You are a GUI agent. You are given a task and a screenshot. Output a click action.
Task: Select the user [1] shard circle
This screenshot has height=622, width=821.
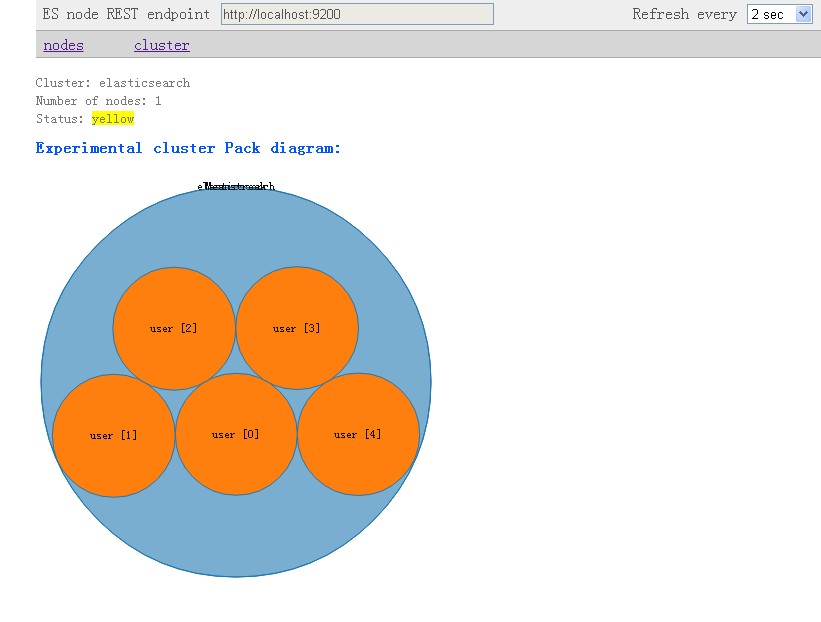point(114,436)
